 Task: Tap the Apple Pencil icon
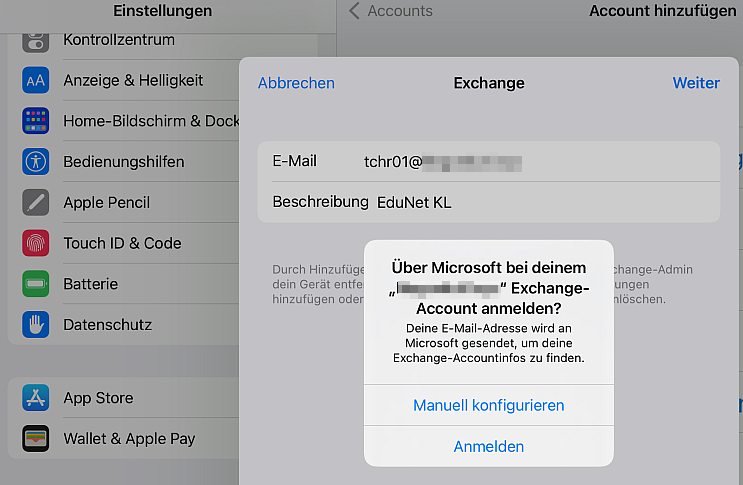[x=36, y=202]
